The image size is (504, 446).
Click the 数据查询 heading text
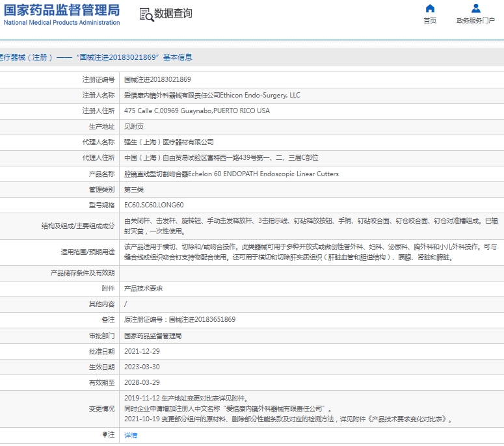pos(173,14)
